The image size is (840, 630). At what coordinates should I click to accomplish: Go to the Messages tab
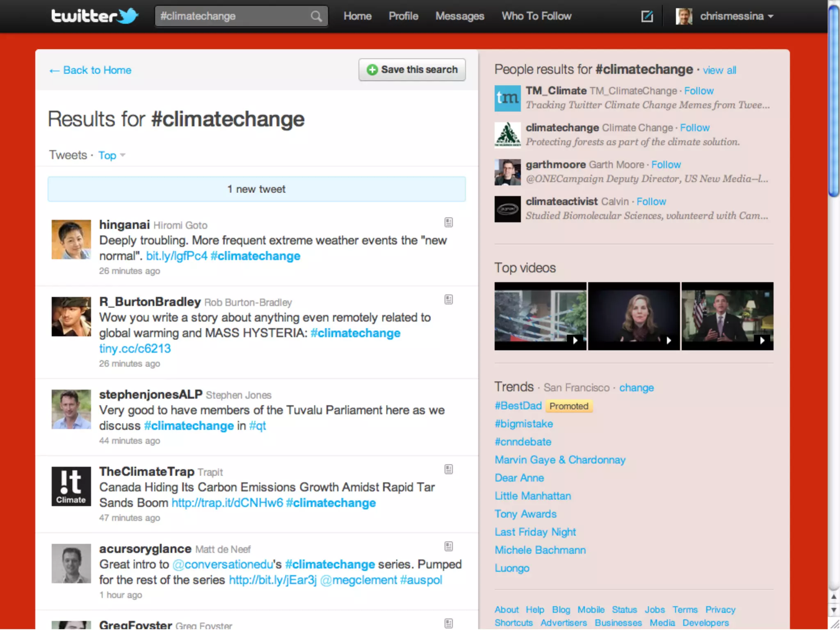click(460, 16)
